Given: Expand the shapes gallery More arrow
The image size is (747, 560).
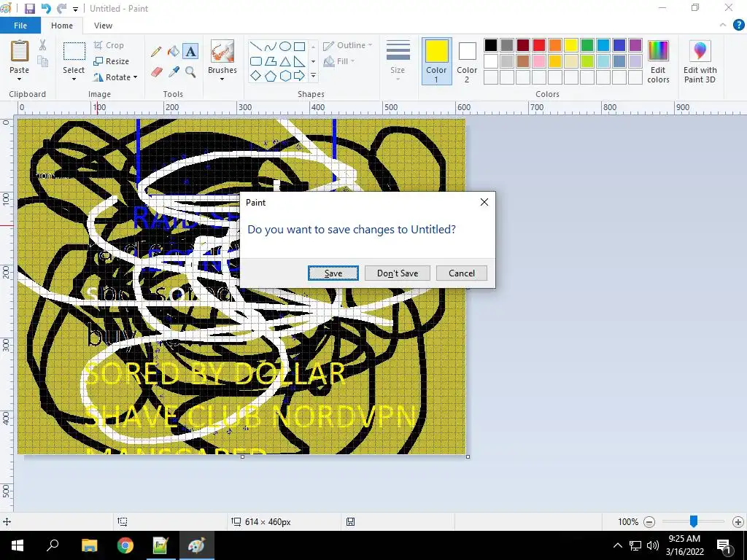Looking at the screenshot, I should (x=313, y=76).
